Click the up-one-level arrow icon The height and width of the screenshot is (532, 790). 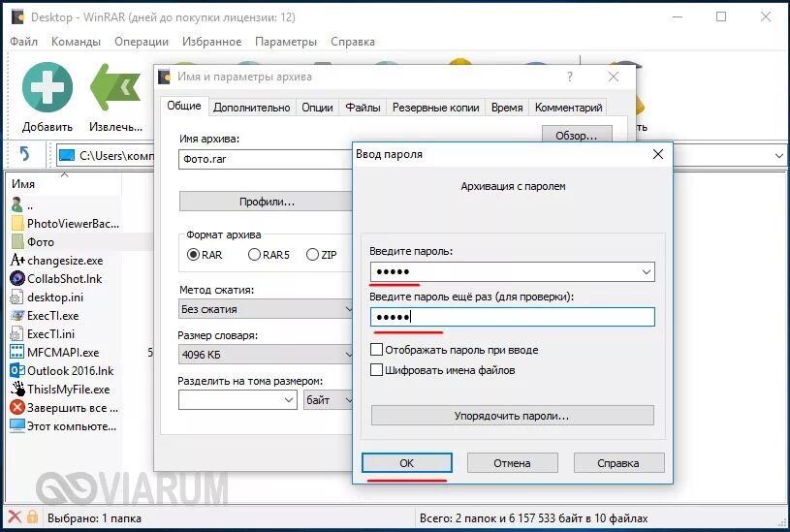coord(24,154)
